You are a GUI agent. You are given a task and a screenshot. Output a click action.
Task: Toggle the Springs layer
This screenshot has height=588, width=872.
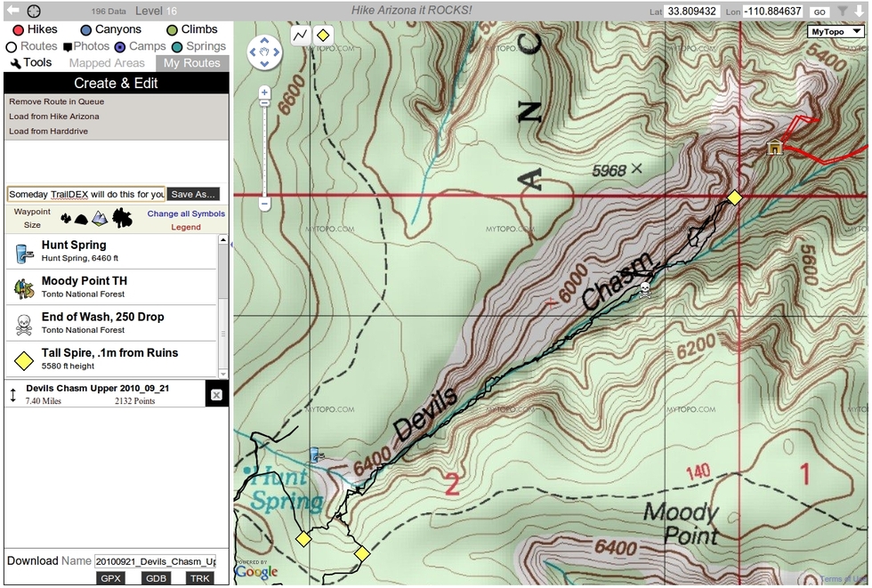point(199,46)
